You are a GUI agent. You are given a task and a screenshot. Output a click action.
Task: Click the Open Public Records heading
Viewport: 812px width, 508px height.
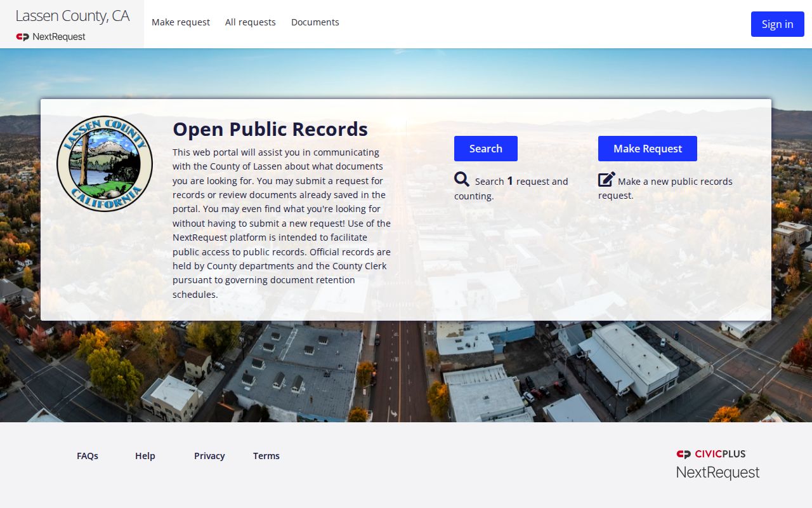[270, 129]
